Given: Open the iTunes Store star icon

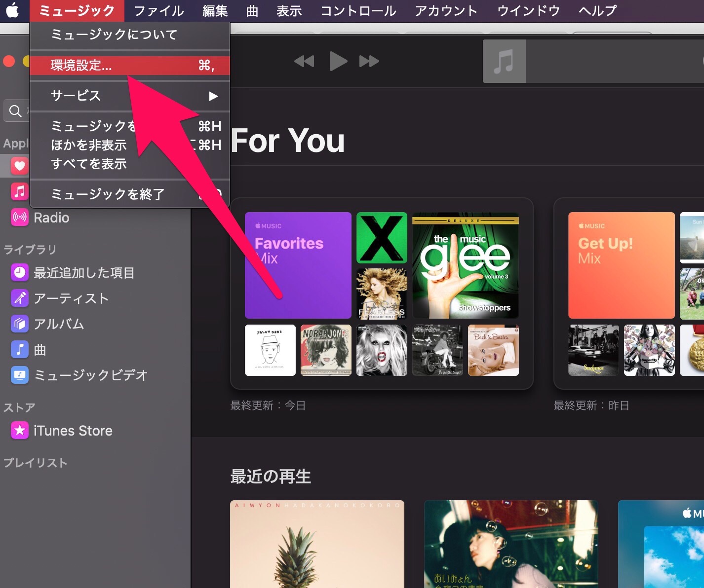Looking at the screenshot, I should (19, 430).
